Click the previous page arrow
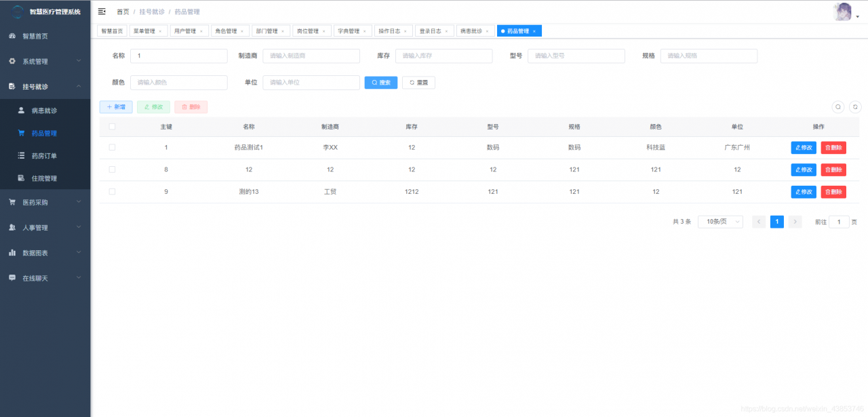 pos(759,222)
